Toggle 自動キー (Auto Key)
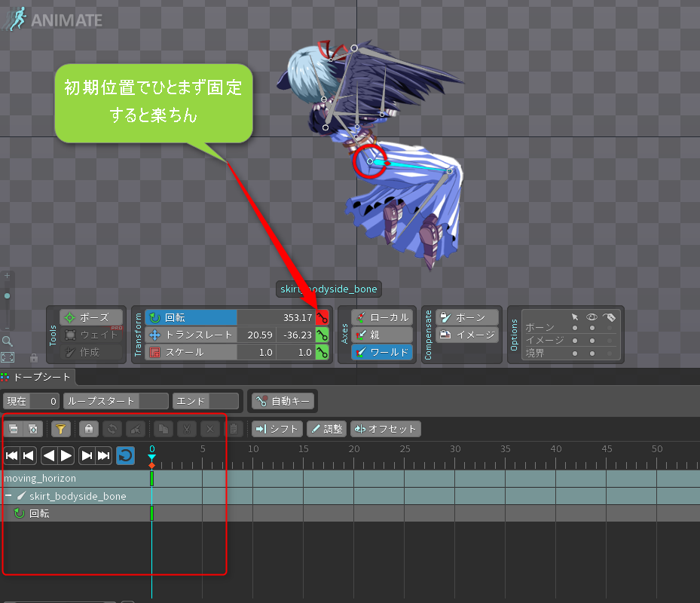 (283, 401)
